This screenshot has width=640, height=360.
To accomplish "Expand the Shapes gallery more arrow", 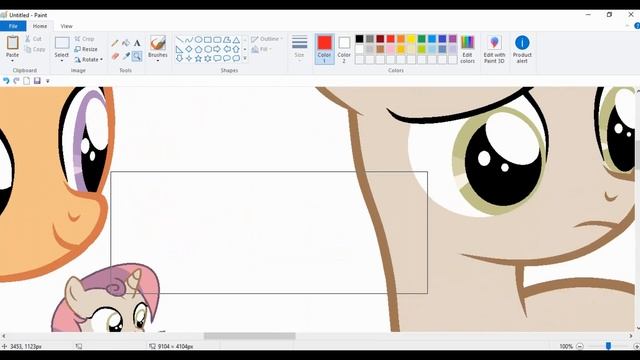I will pyautogui.click(x=245, y=59).
